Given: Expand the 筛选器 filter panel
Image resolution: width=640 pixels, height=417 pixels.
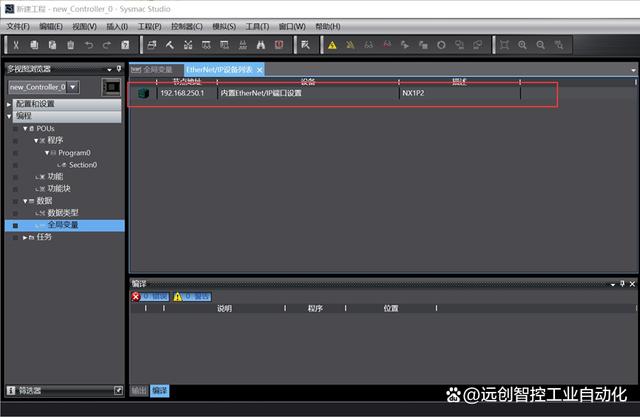Looking at the screenshot, I should pos(118,390).
